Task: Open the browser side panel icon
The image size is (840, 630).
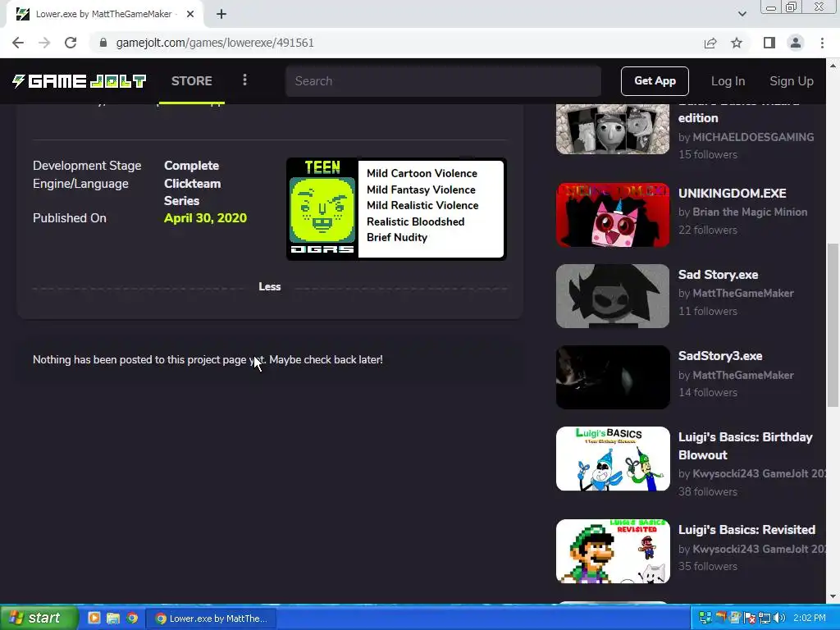Action: click(769, 43)
